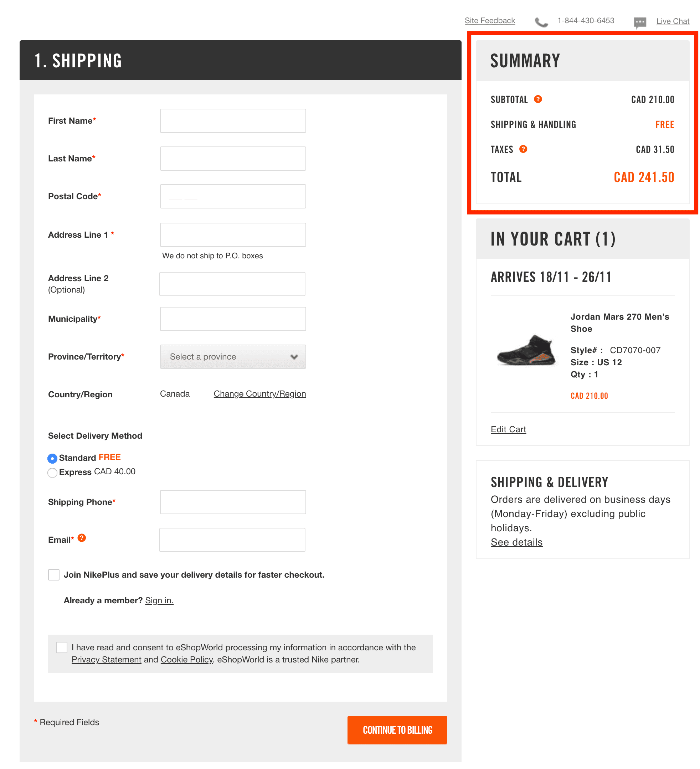Enable the NikePlus delivery details checkbox

tap(53, 575)
